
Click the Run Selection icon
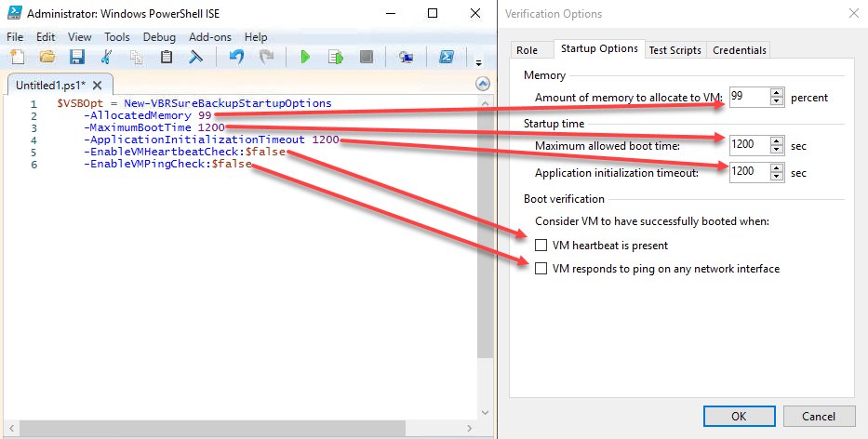[336, 57]
